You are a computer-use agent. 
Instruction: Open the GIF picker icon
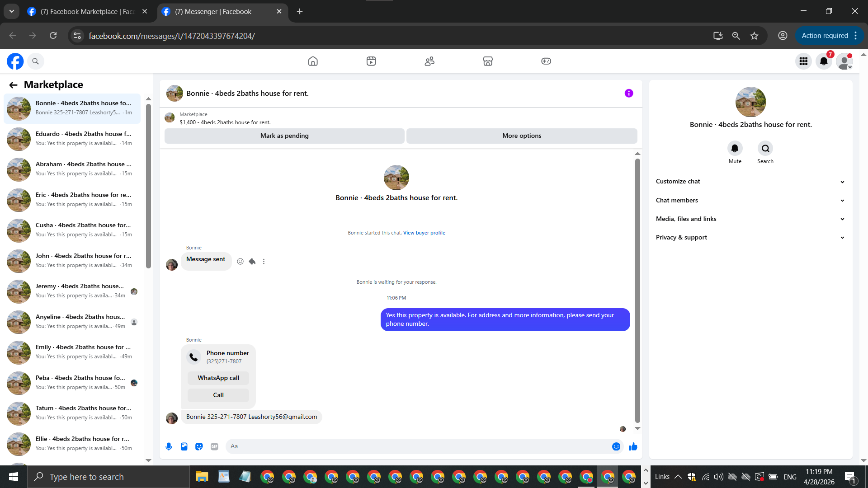tap(214, 446)
